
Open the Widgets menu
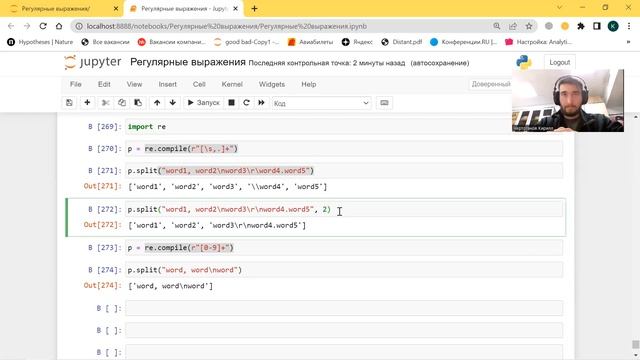272,84
